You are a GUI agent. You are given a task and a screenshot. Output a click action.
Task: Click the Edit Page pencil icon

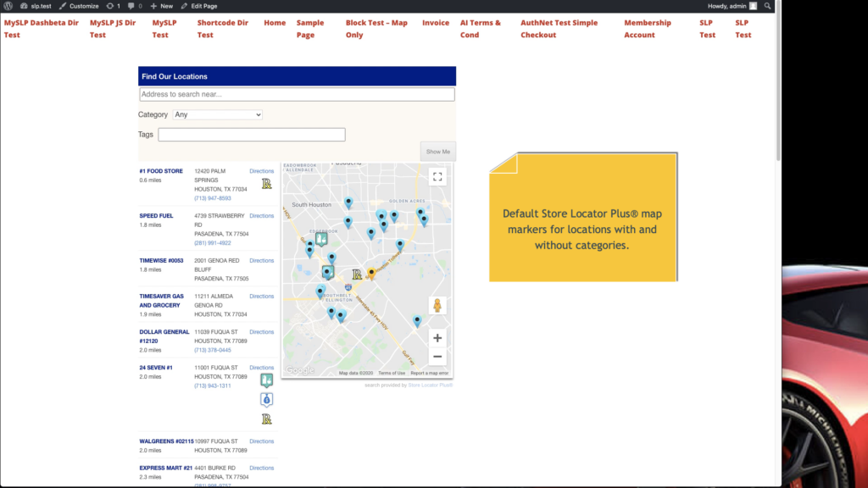(x=184, y=6)
